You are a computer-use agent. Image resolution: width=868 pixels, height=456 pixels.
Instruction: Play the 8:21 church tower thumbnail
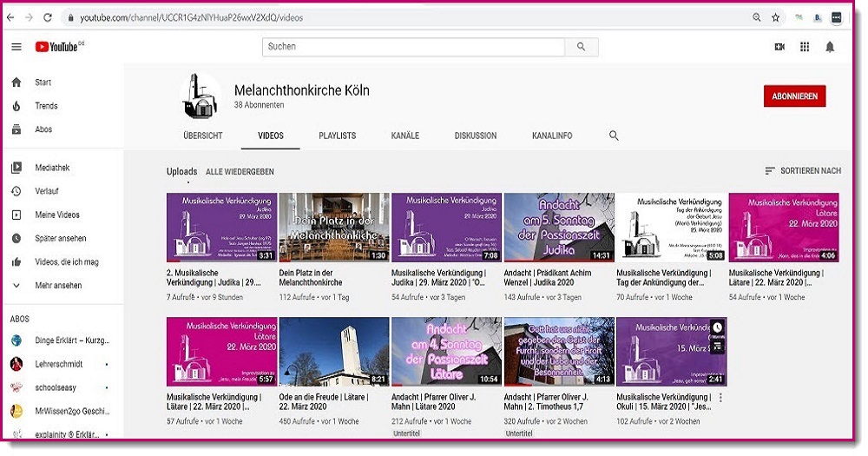point(334,351)
